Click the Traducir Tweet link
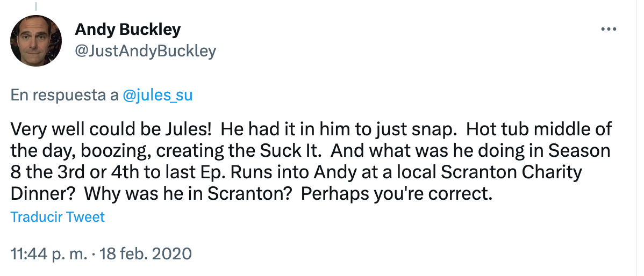The height and width of the screenshot is (276, 644). click(x=58, y=217)
